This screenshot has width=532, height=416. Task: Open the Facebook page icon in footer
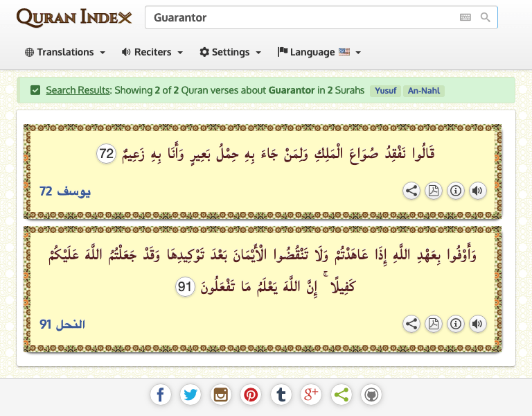point(160,395)
